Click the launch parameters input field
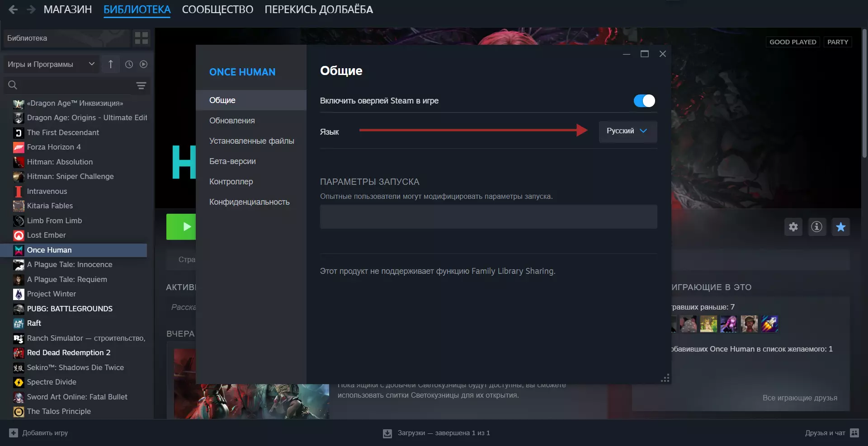The height and width of the screenshot is (446, 868). [489, 216]
